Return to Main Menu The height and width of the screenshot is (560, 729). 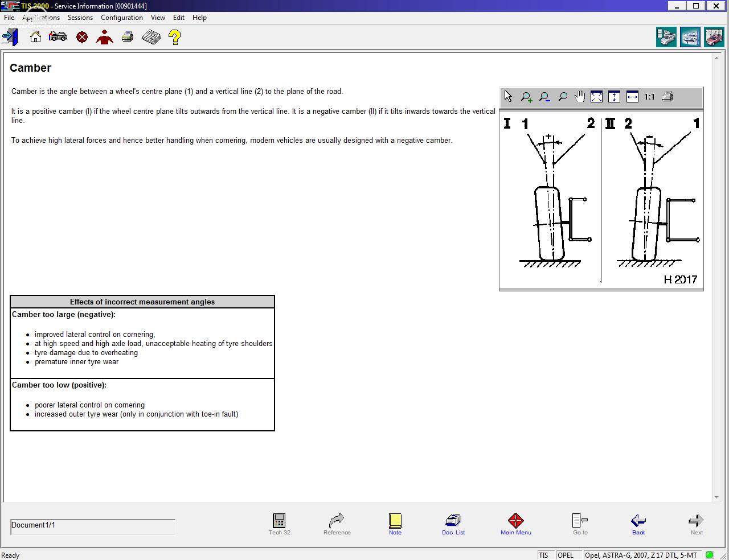coord(516,524)
